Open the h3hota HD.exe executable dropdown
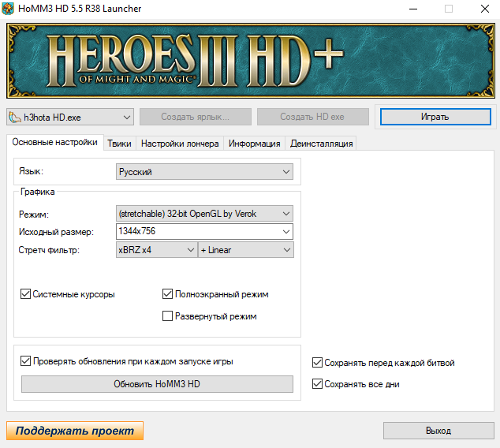500x448 pixels. (x=70, y=117)
